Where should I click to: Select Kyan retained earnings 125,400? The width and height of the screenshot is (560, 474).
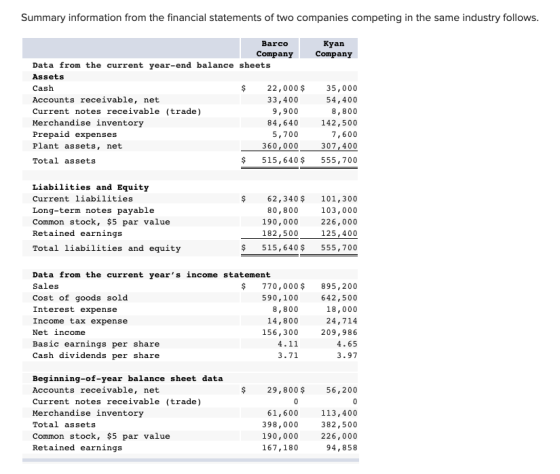coord(339,233)
